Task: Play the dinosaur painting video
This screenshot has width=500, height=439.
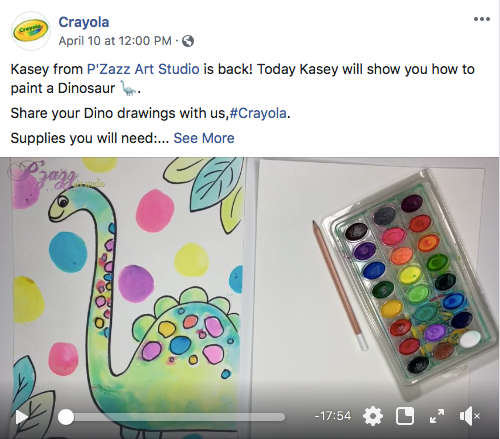Action: [22, 417]
